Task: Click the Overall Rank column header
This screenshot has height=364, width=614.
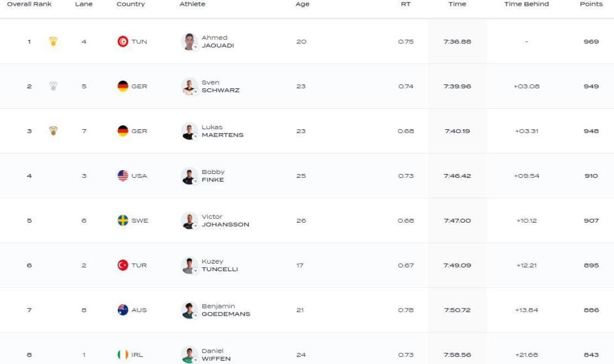Action: pyautogui.click(x=29, y=4)
